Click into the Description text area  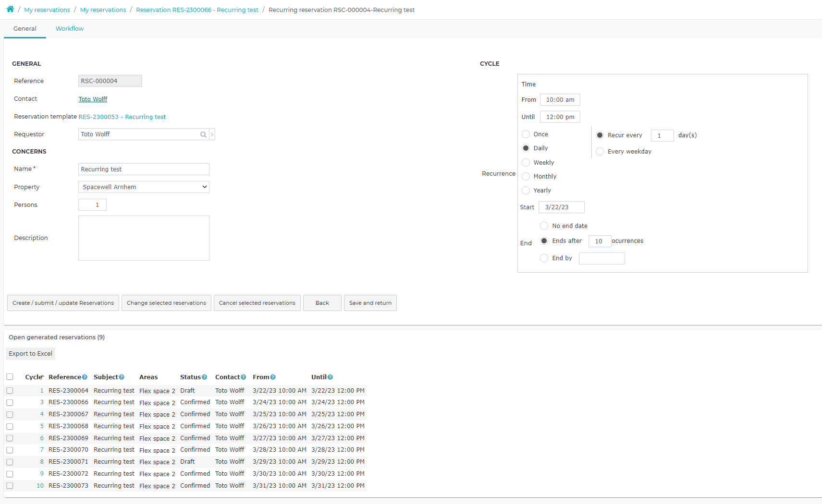(144, 238)
